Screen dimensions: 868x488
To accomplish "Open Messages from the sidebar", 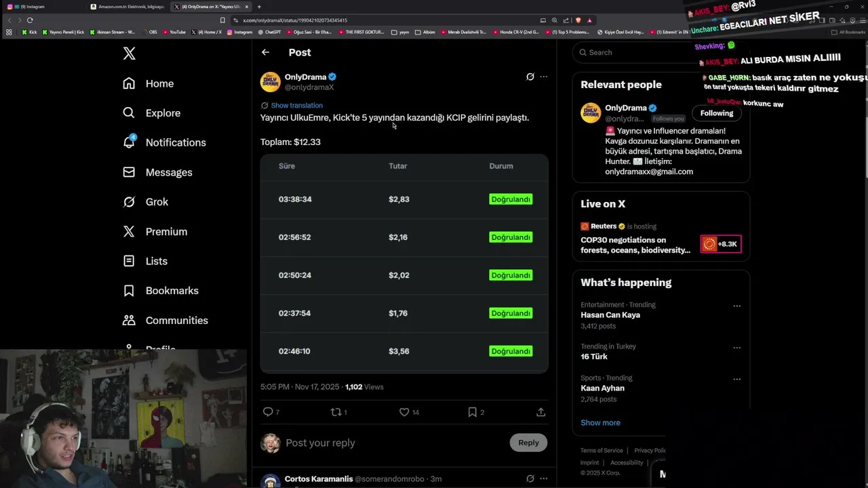I will point(157,172).
